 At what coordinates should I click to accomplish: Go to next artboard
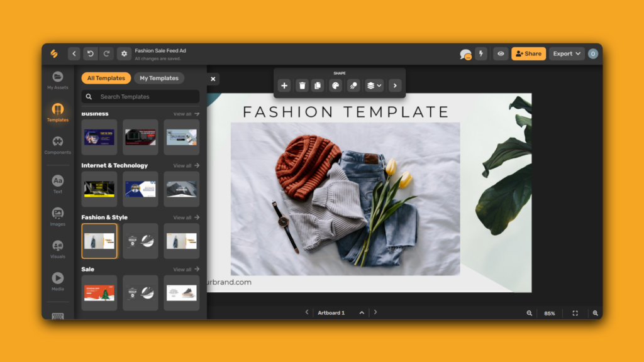375,312
